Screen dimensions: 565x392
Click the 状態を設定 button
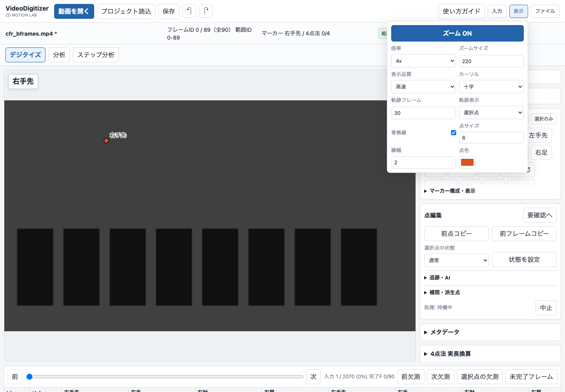pos(524,260)
